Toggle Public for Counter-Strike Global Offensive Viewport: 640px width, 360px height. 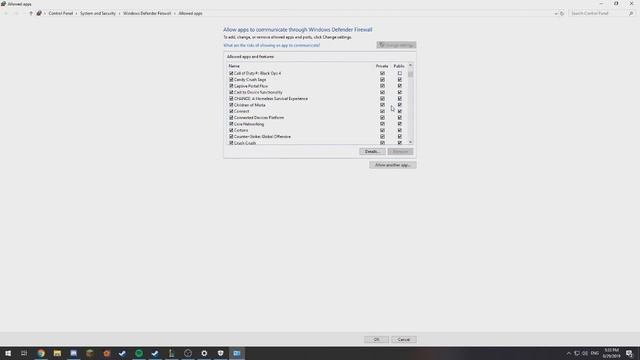click(400, 136)
